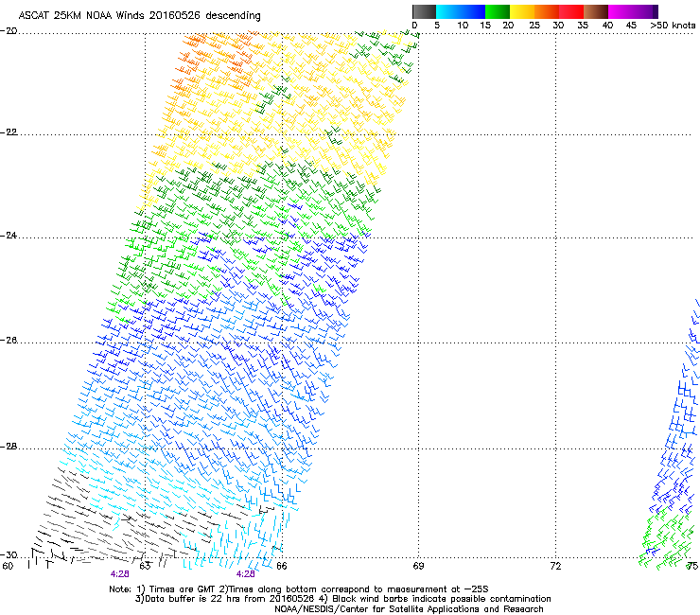Click the longitude label '60'

pos(8,566)
